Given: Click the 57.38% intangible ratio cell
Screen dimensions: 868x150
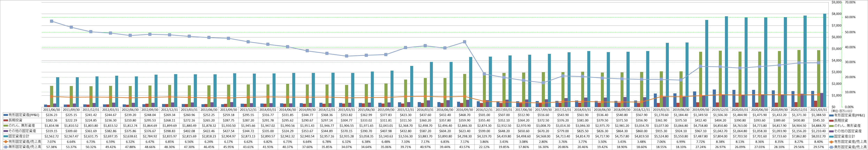Looking at the screenshot, I should pos(52,147).
